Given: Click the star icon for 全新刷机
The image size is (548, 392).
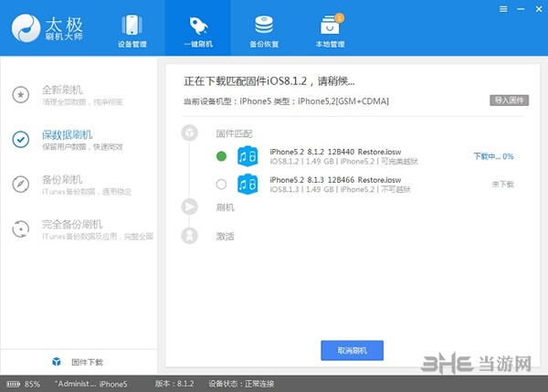Looking at the screenshot, I should tap(21, 94).
